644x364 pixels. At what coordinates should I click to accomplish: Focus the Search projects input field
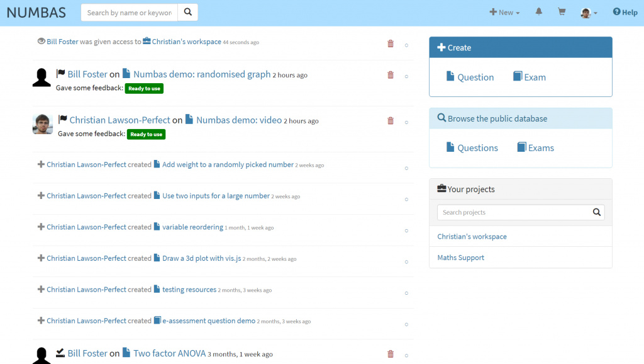(513, 213)
